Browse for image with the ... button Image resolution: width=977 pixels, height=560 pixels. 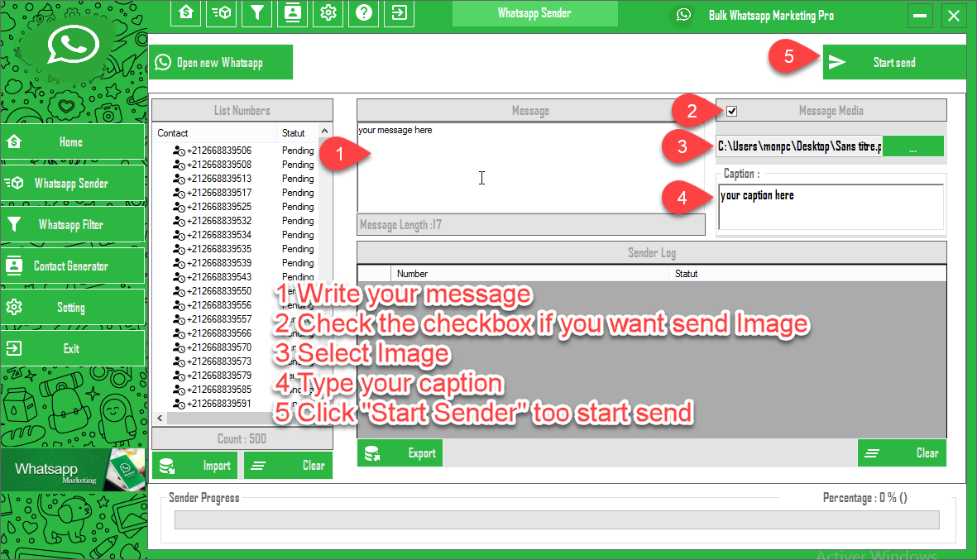(912, 147)
